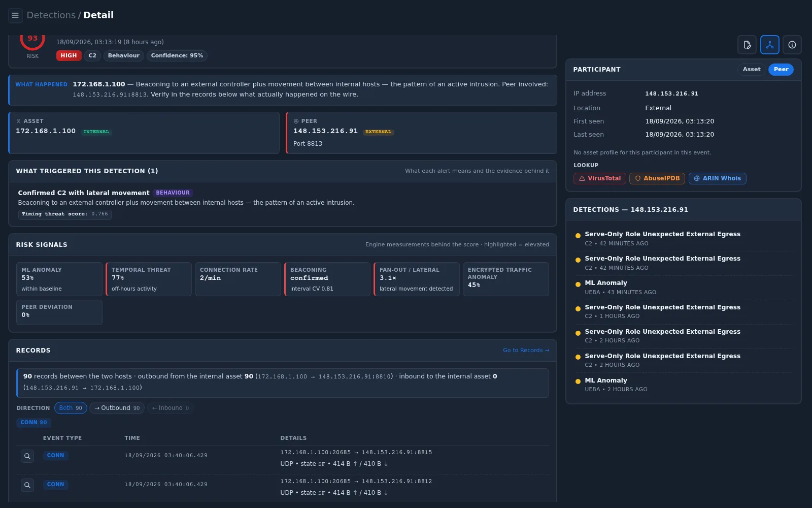
Task: Open the Beaconing confirmed signal tile
Action: [327, 279]
